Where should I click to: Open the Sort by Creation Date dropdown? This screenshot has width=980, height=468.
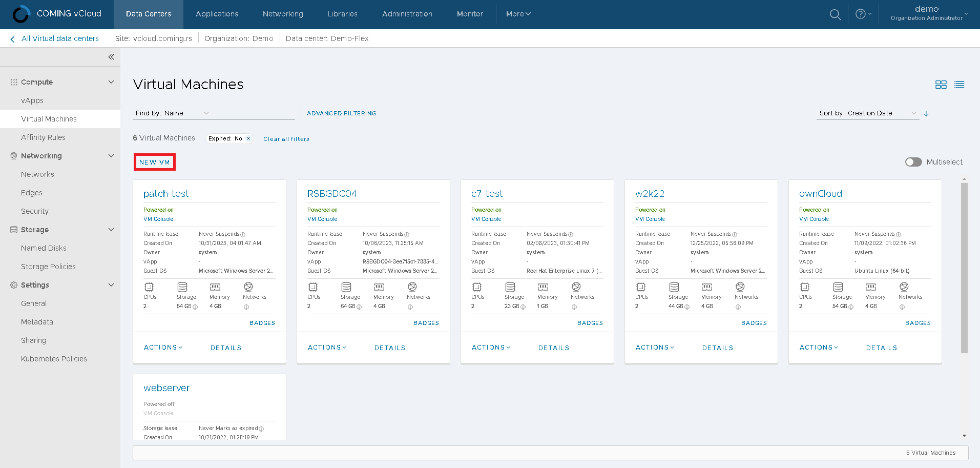(x=868, y=113)
